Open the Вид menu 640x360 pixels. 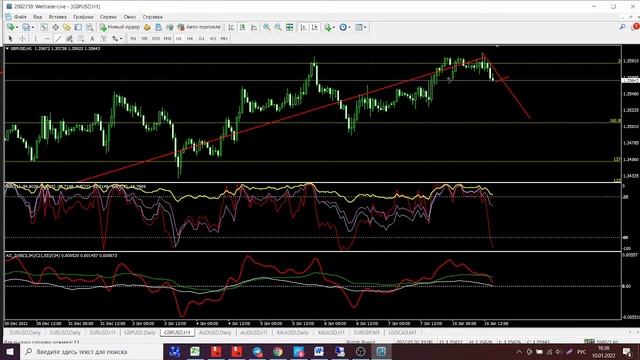38,17
